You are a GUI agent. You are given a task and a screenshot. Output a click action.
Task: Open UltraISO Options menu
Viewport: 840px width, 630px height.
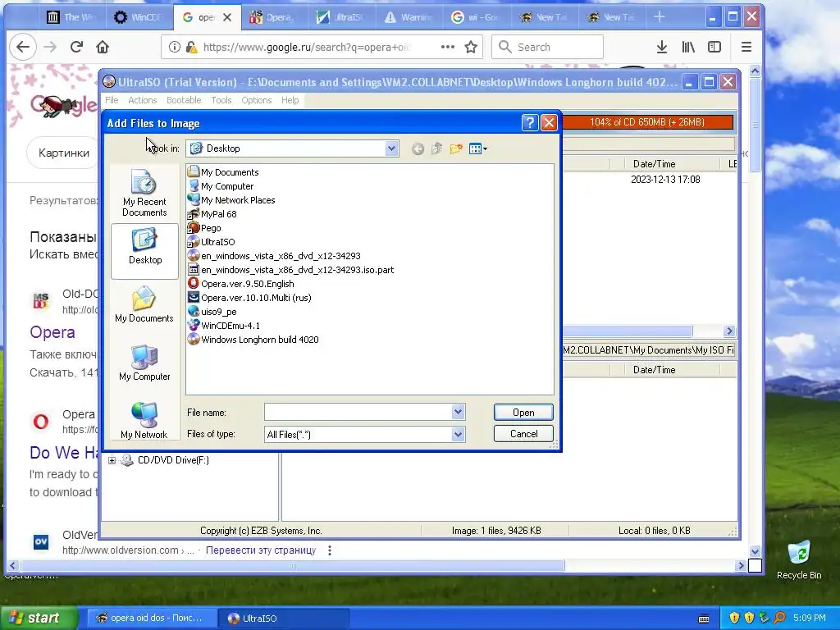257,100
